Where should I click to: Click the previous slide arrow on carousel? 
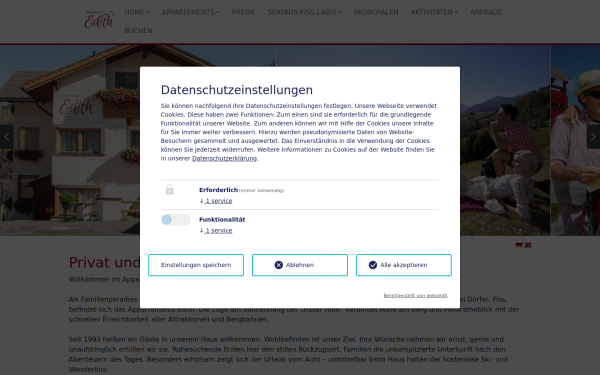tap(7, 137)
